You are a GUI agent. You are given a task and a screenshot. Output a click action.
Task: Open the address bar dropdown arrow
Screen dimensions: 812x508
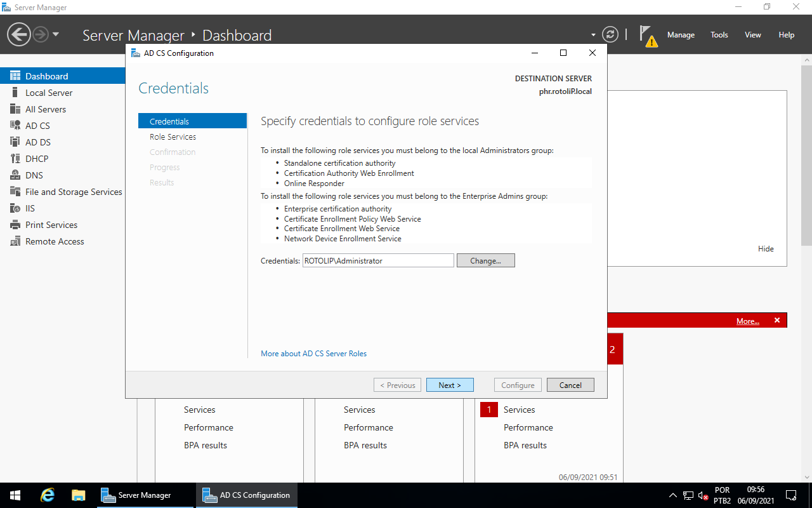pyautogui.click(x=593, y=34)
